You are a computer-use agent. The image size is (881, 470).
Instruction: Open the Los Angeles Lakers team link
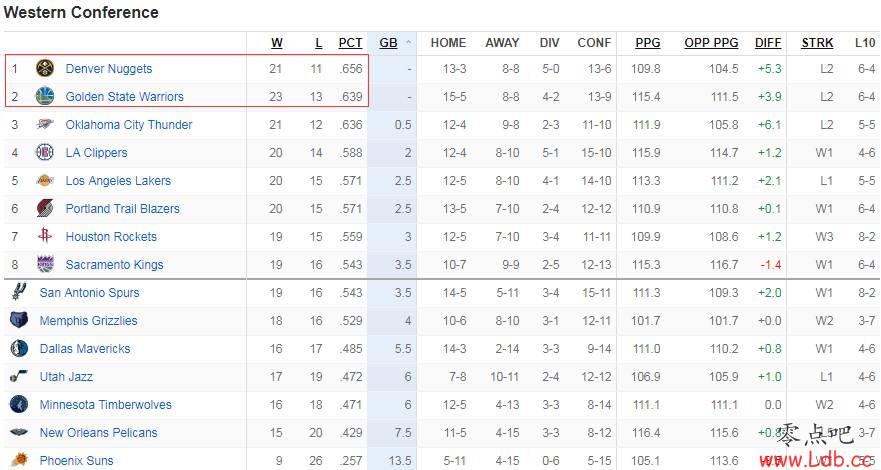pyautogui.click(x=118, y=181)
